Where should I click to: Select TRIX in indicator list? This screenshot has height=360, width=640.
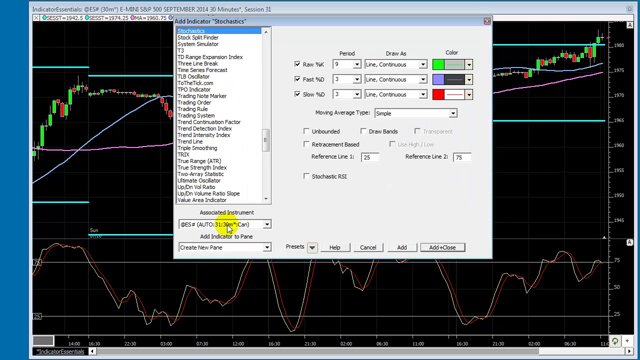pyautogui.click(x=183, y=155)
